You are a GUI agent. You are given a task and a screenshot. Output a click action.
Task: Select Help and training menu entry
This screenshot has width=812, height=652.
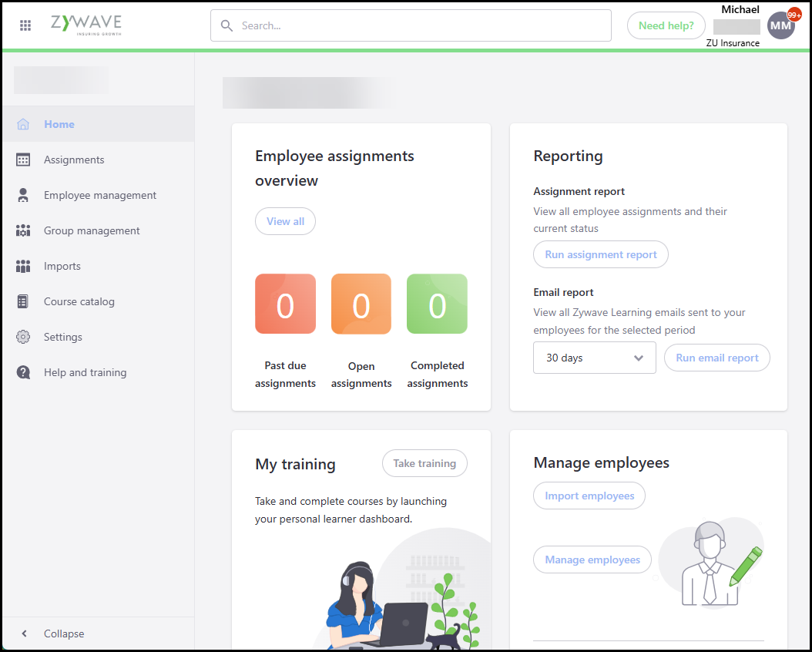(85, 372)
